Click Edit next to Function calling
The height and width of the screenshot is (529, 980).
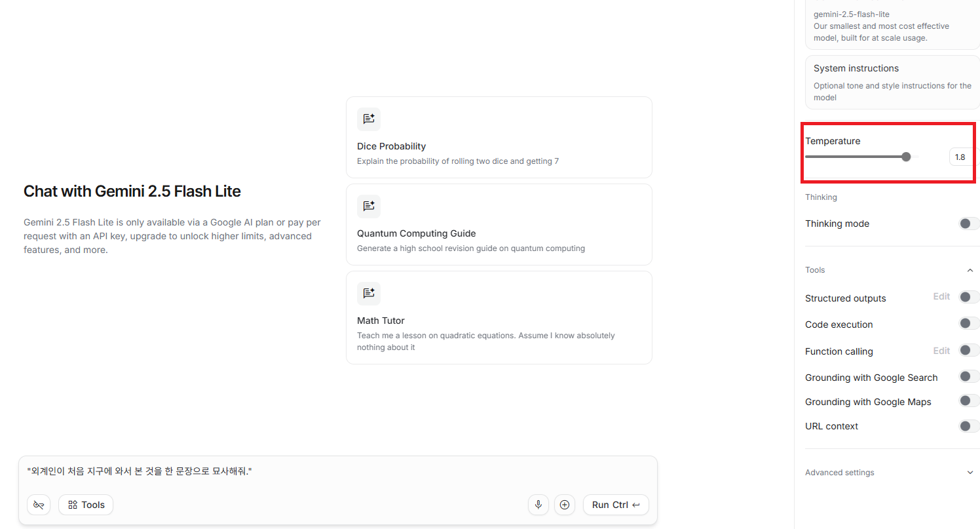click(x=941, y=351)
